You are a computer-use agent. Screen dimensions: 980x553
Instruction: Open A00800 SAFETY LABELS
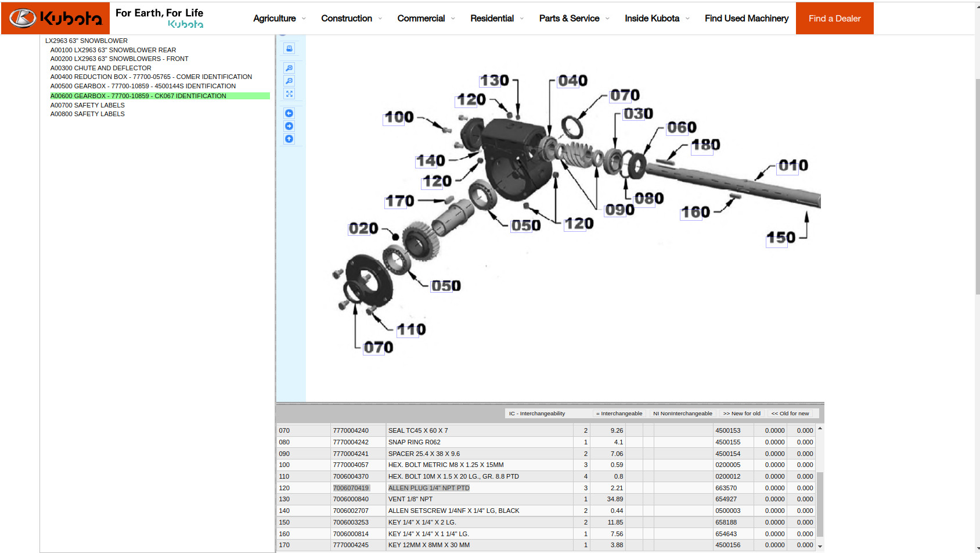point(87,114)
